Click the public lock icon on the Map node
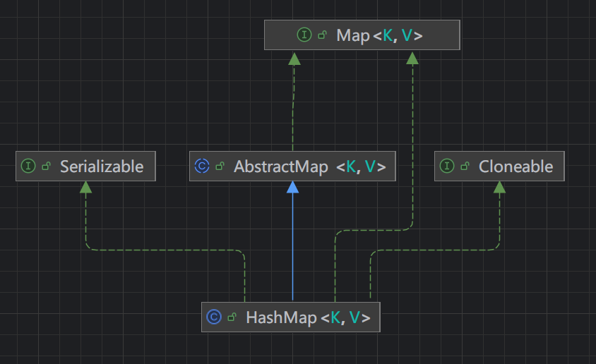The image size is (596, 364). click(322, 35)
